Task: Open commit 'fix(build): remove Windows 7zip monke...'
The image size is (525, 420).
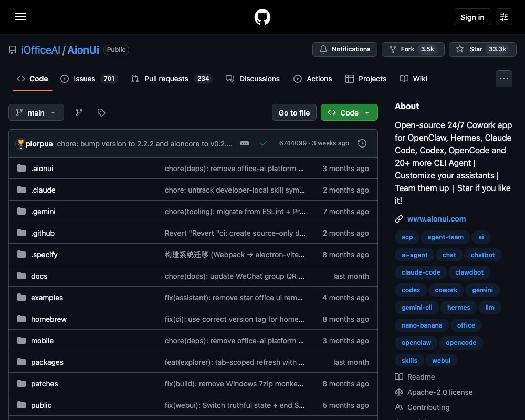Action: pos(234,384)
